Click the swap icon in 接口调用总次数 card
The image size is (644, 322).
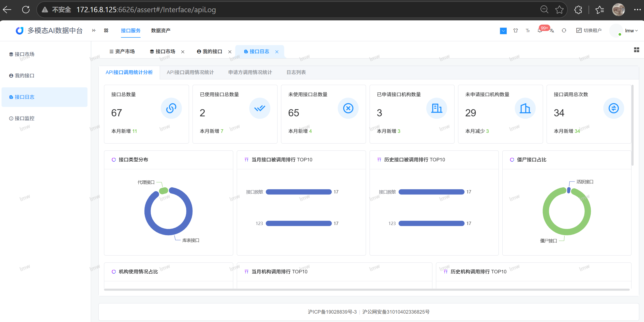614,108
